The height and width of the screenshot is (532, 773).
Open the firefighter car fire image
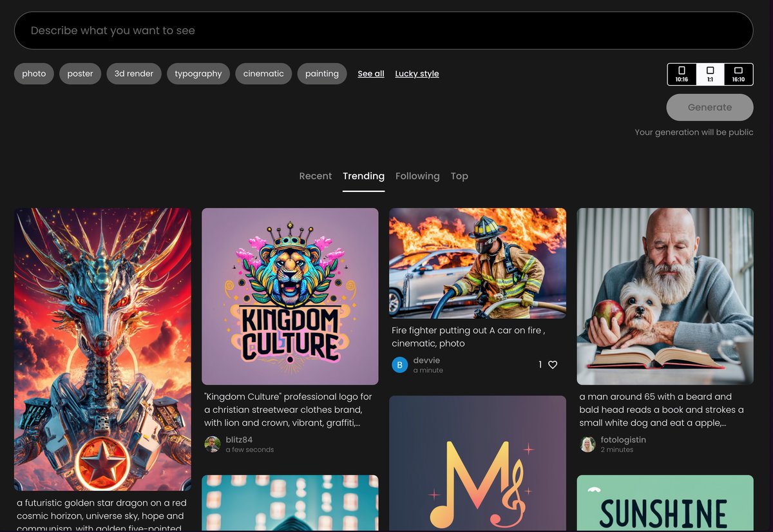tap(477, 263)
